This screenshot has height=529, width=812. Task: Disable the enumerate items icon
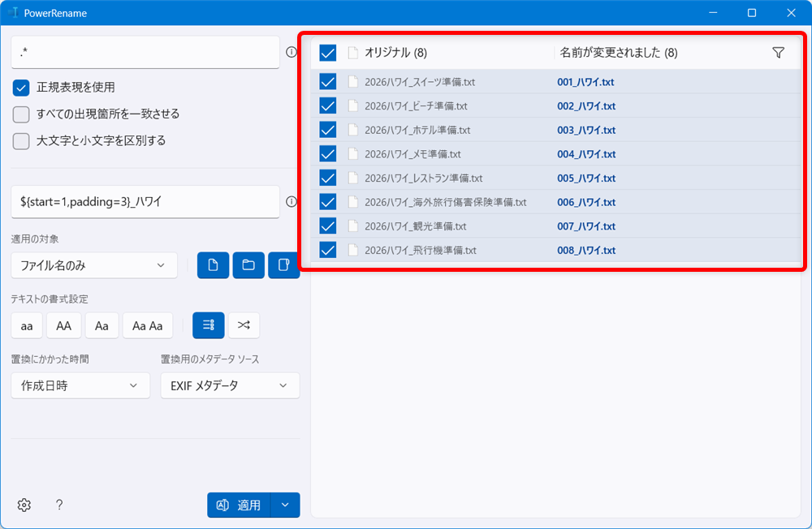click(x=208, y=325)
